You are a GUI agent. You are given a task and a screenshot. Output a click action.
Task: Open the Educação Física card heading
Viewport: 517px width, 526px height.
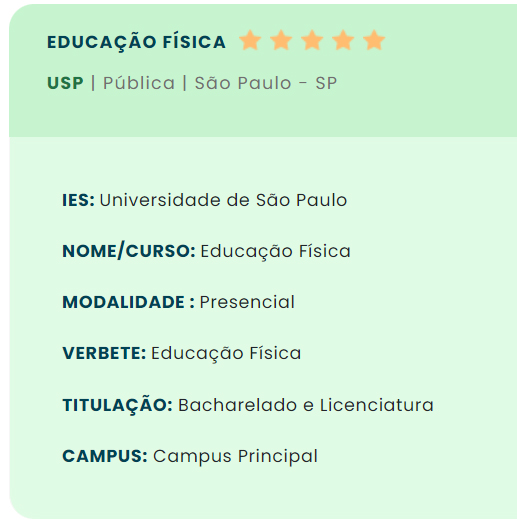tap(136, 43)
